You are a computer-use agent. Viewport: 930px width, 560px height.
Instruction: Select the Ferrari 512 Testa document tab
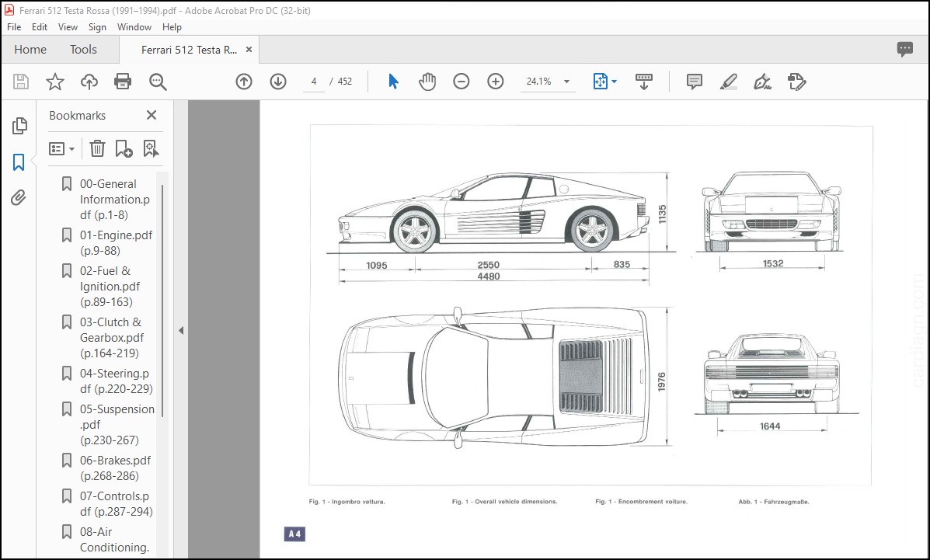189,50
